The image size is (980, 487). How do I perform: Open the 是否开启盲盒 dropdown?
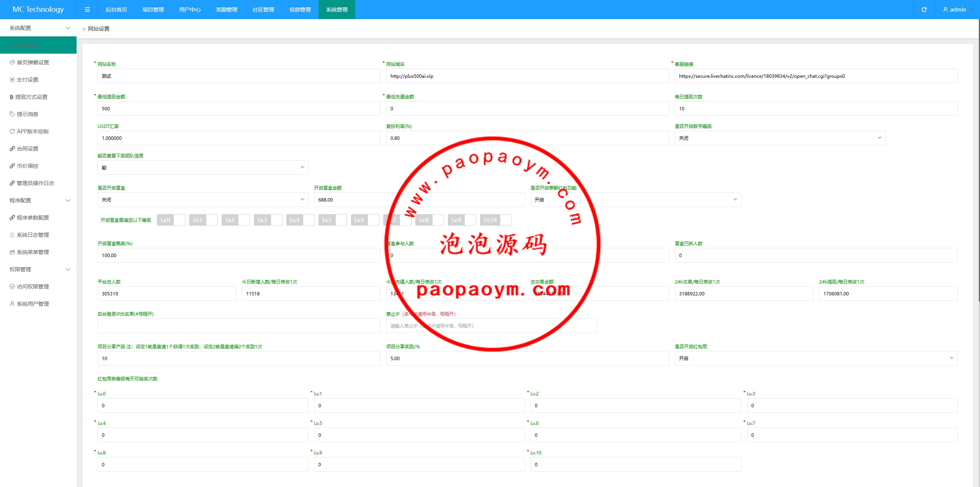[203, 200]
